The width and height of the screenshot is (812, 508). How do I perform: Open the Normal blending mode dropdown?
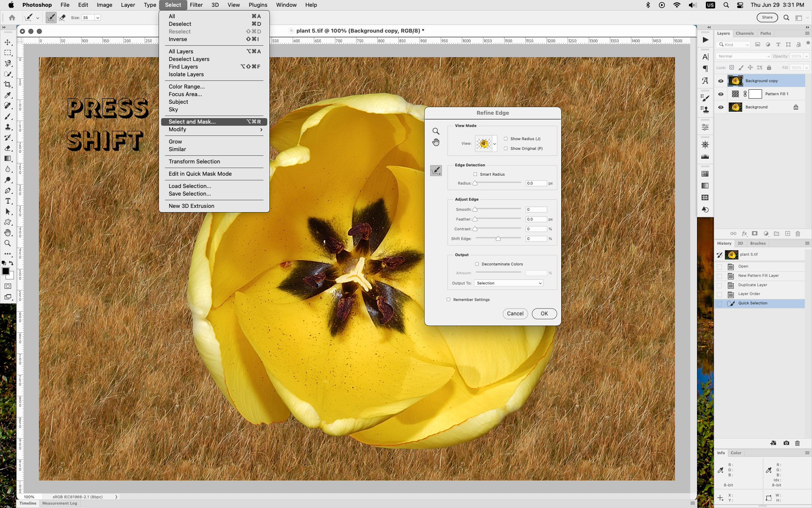point(743,56)
